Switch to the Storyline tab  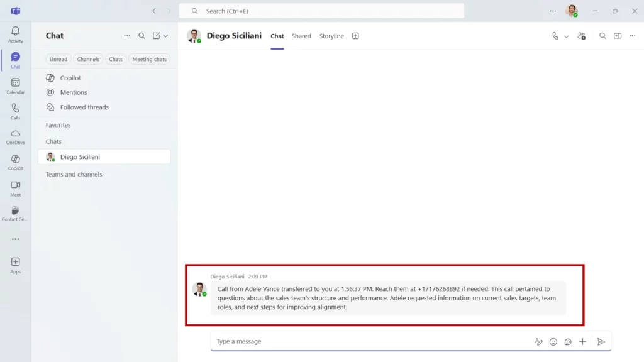click(331, 36)
